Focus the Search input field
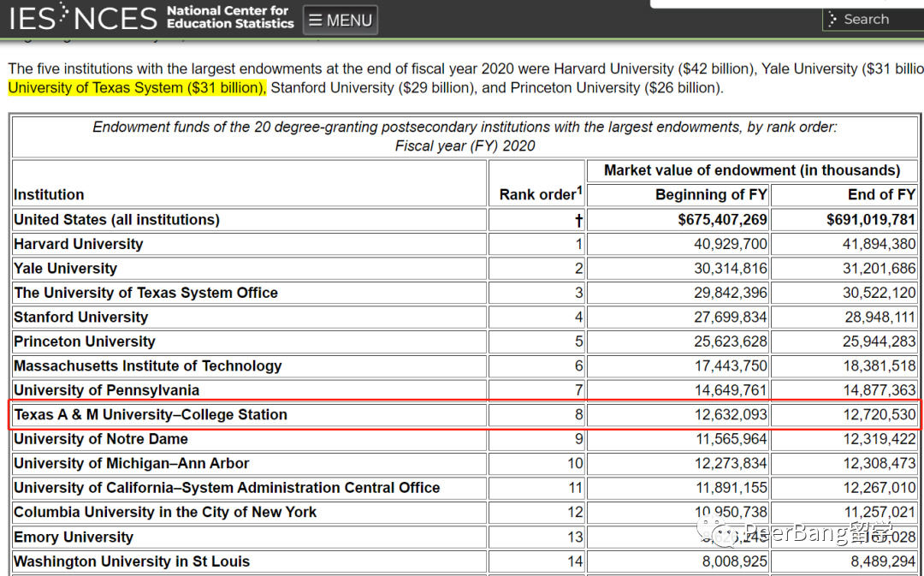Image resolution: width=924 pixels, height=576 pixels. click(874, 20)
